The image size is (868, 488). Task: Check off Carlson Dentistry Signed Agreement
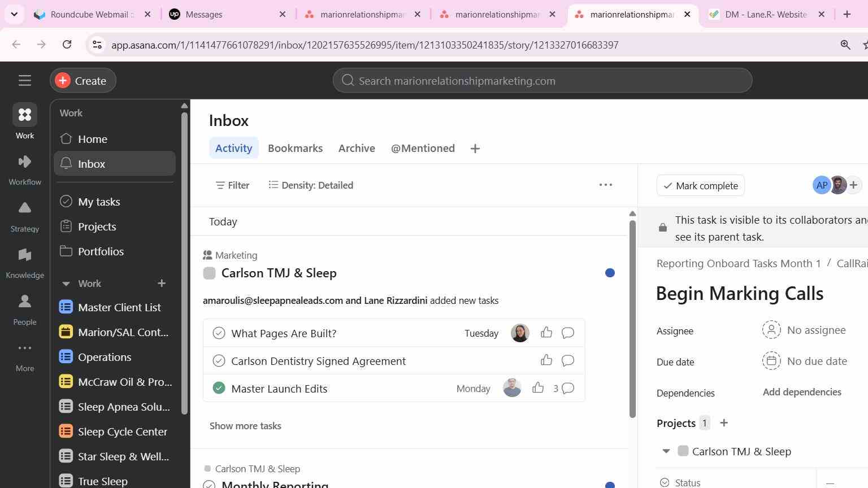point(219,361)
